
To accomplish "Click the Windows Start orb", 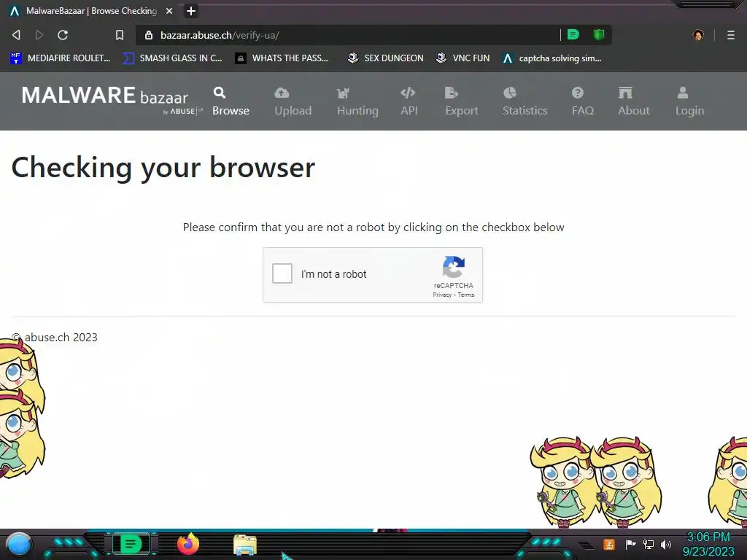I will [x=19, y=544].
